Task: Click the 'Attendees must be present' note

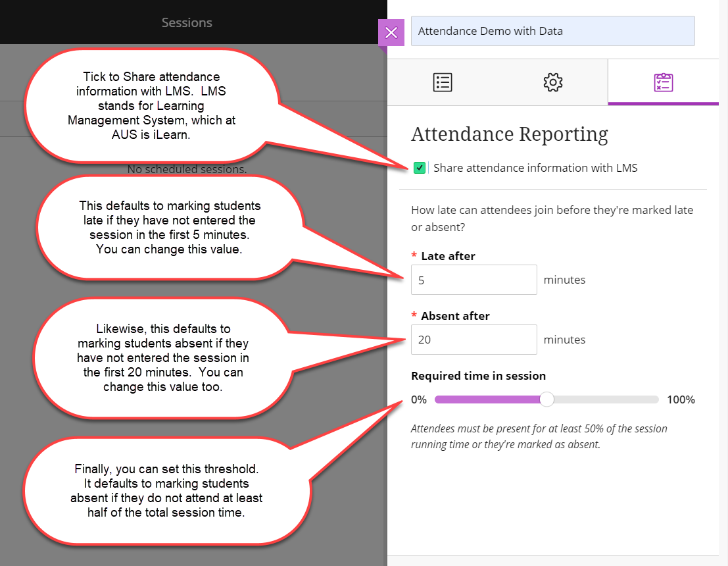Action: coord(539,436)
